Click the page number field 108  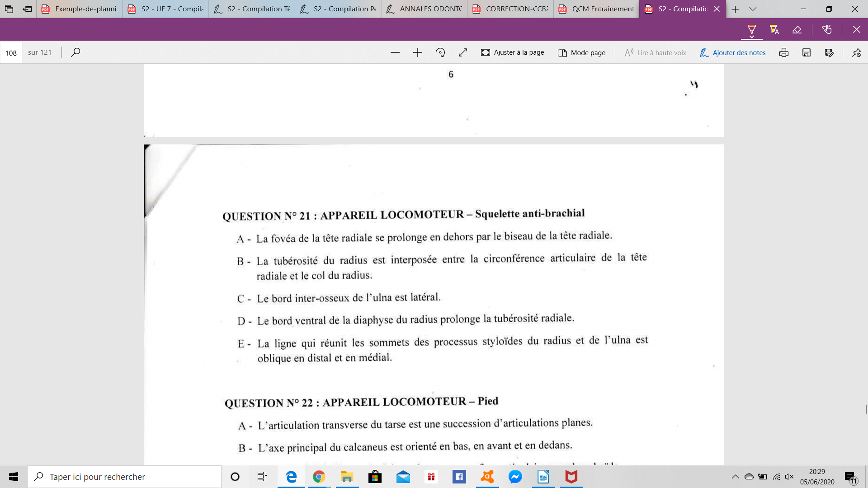point(11,53)
